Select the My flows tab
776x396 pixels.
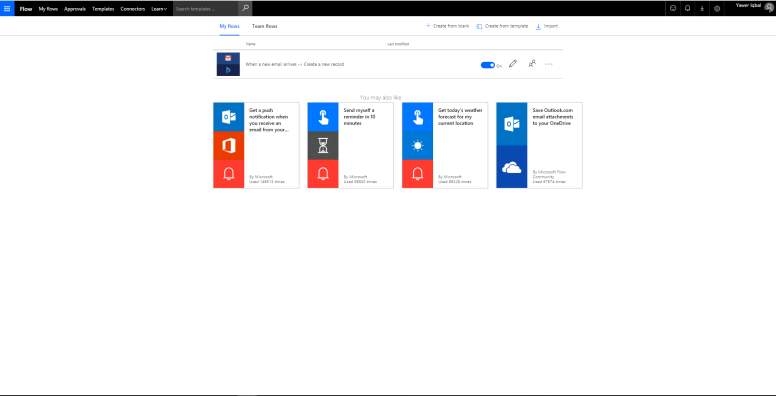229,26
